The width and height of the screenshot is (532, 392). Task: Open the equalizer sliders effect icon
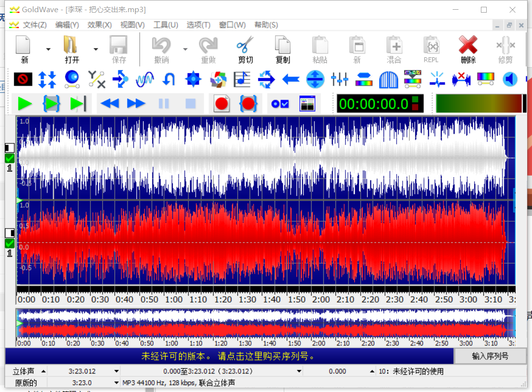(x=339, y=79)
